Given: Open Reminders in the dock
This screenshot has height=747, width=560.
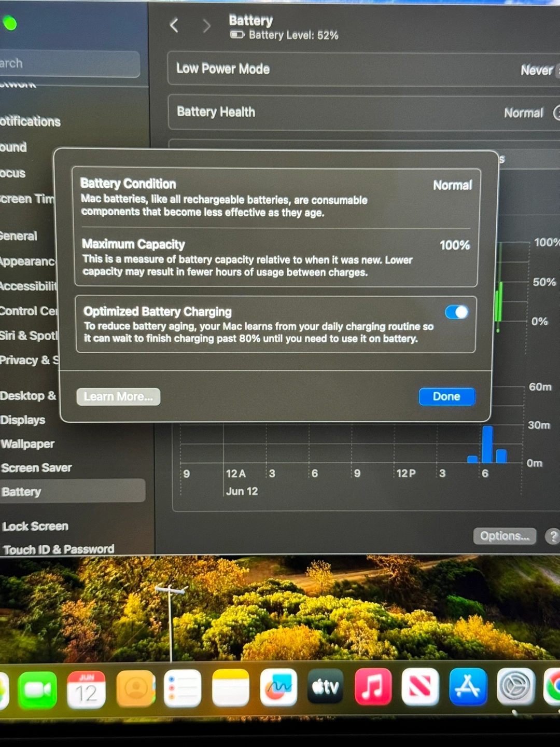Looking at the screenshot, I should [x=183, y=688].
